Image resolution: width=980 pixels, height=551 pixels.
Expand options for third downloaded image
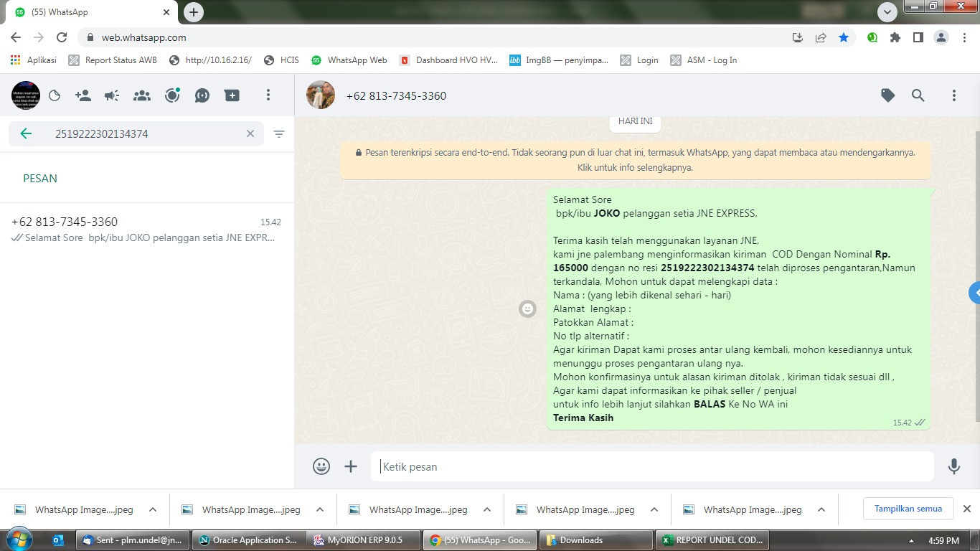point(487,509)
